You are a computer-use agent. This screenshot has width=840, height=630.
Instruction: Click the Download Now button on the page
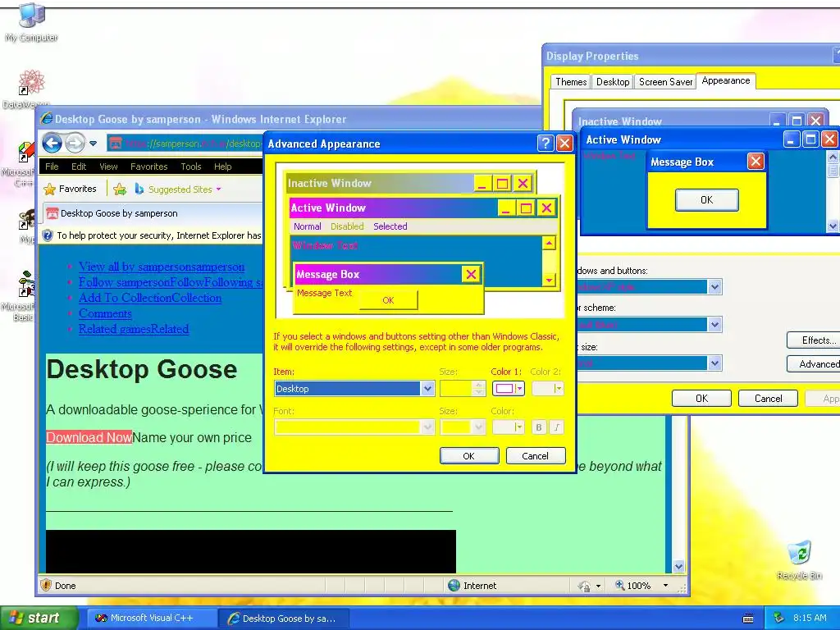point(89,438)
